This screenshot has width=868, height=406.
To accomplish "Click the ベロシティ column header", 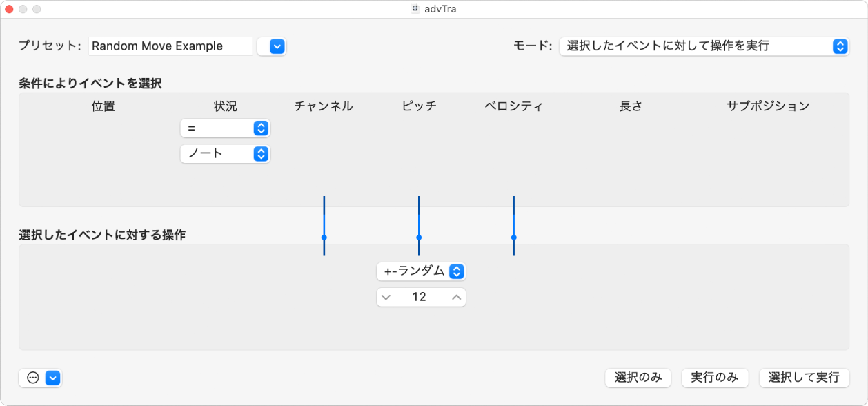I will (513, 106).
